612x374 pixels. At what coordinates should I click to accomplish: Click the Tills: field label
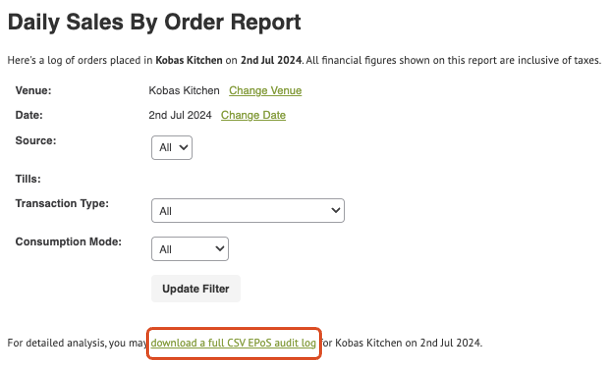(28, 179)
